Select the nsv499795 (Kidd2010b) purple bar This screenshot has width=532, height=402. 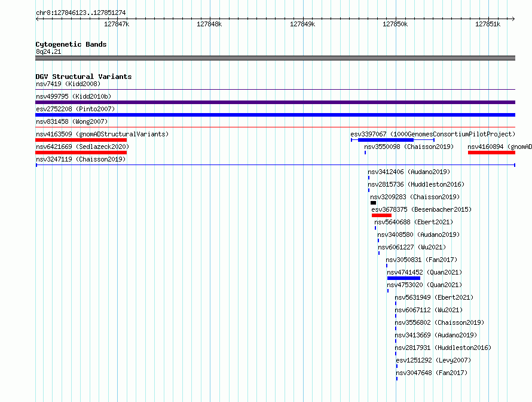tap(275, 102)
